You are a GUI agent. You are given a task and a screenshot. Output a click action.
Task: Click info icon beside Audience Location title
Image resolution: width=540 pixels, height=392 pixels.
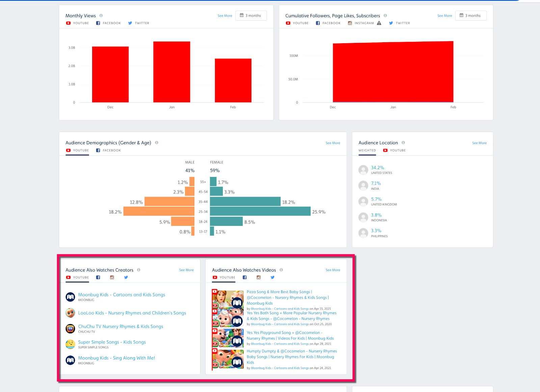403,143
